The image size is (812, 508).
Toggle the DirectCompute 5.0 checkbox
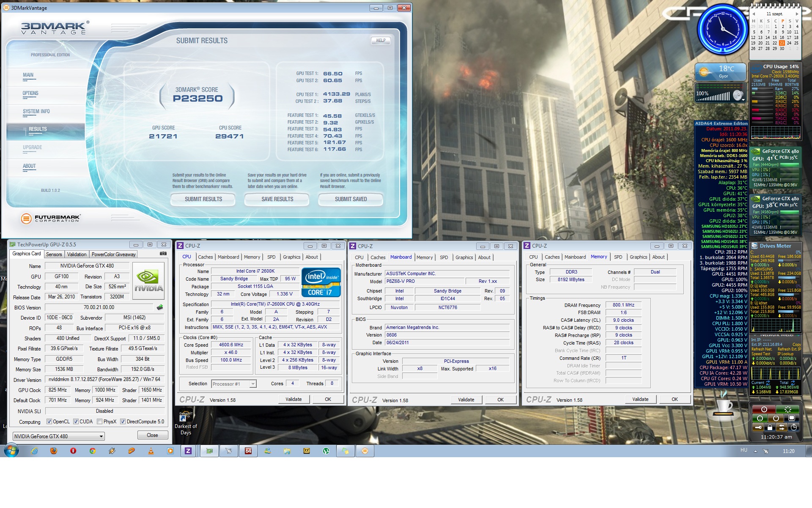[x=123, y=422]
